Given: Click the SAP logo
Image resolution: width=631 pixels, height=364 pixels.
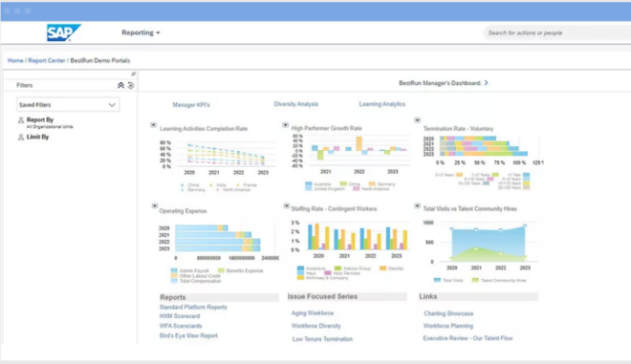Looking at the screenshot, I should click(x=64, y=32).
